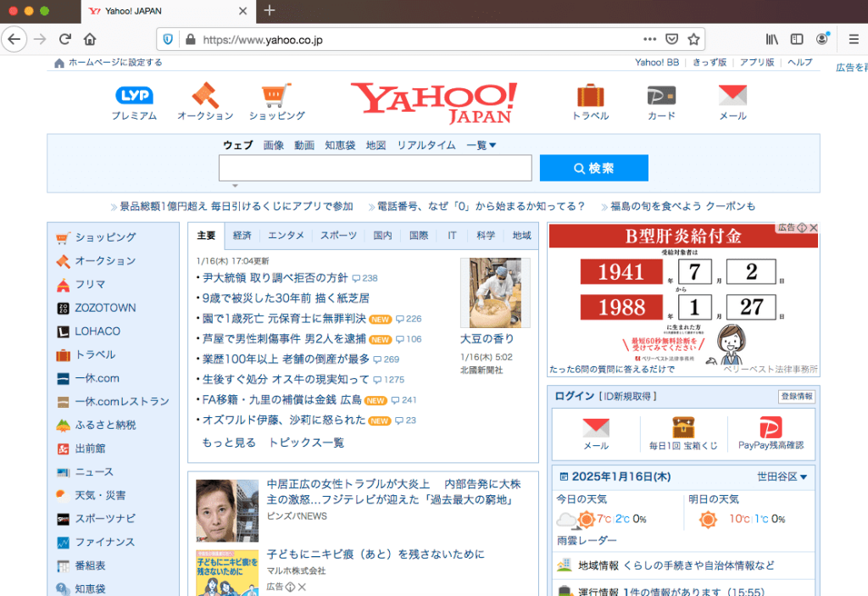Click the blue 検索 button
The image size is (868, 596).
coord(594,168)
